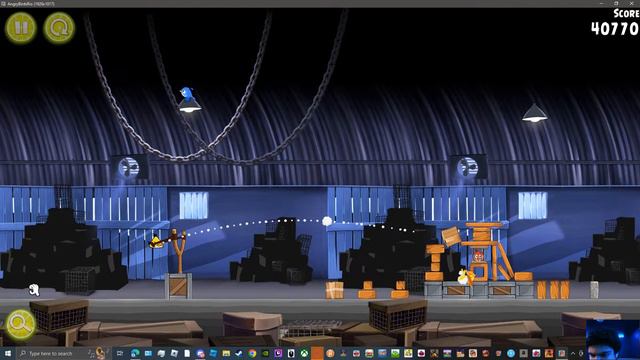Open Roblox from the taskbar

coord(174,353)
